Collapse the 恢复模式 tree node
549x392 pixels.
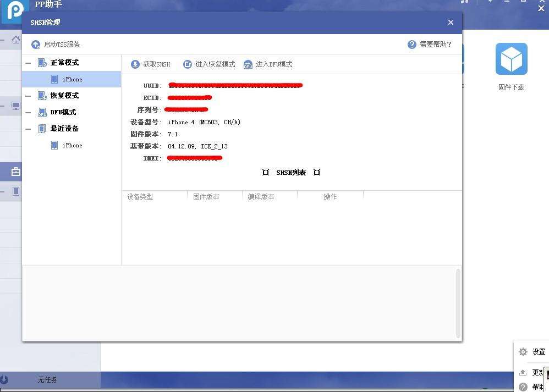click(x=29, y=96)
